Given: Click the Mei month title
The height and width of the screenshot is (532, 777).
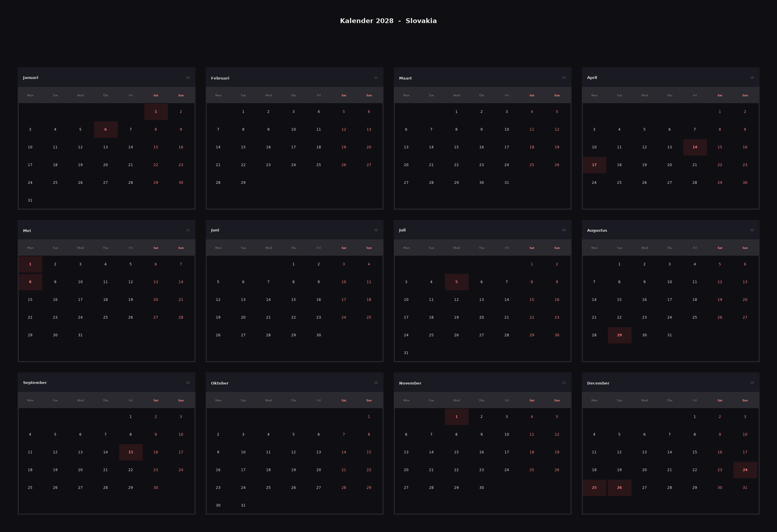Looking at the screenshot, I should 27,230.
